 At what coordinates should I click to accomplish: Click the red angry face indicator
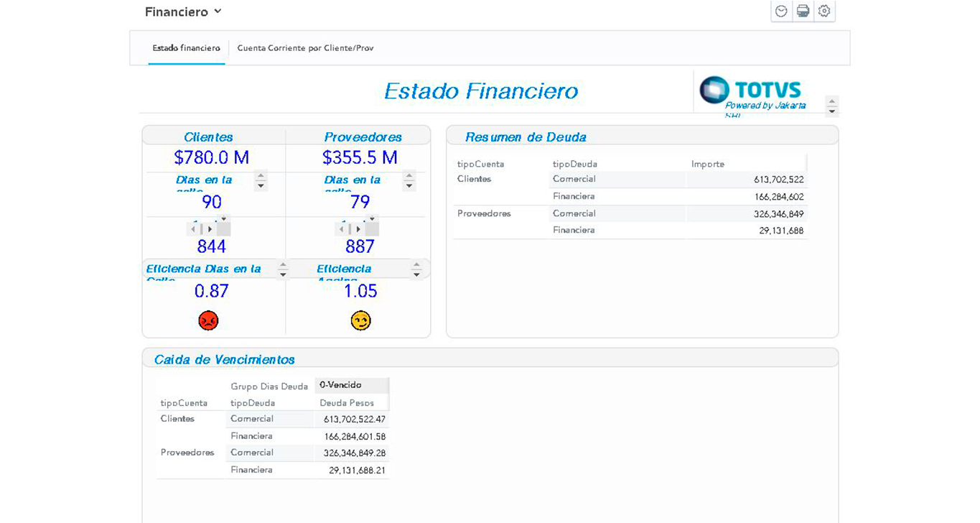[208, 320]
